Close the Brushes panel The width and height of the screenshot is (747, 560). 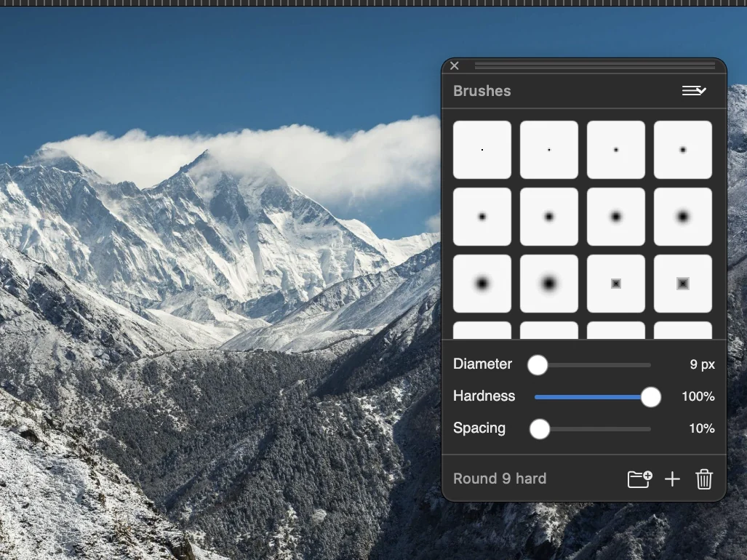tap(455, 65)
